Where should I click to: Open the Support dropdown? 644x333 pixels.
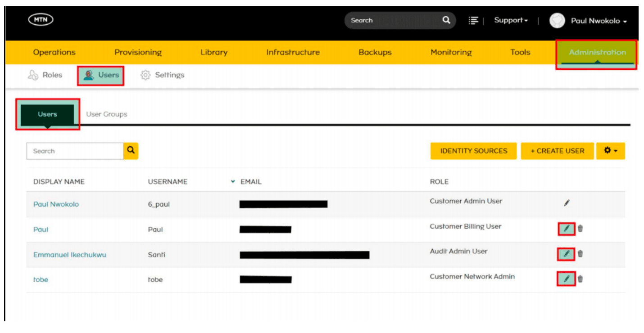click(x=511, y=20)
